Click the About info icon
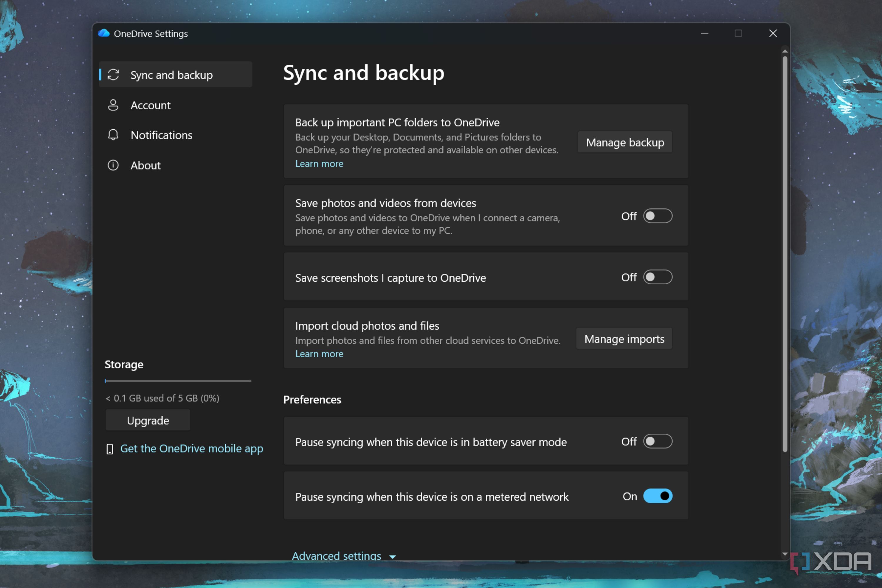Viewport: 882px width, 588px height. [113, 165]
